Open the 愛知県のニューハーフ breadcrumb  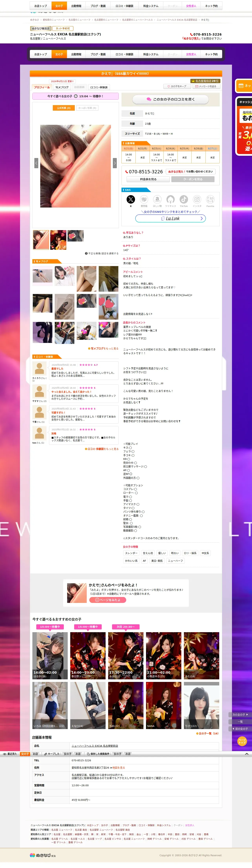click(54, 20)
